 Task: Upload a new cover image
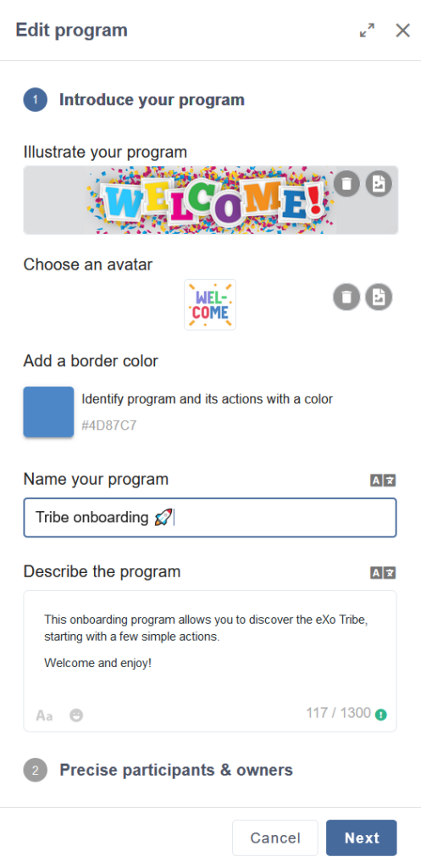pyautogui.click(x=379, y=184)
